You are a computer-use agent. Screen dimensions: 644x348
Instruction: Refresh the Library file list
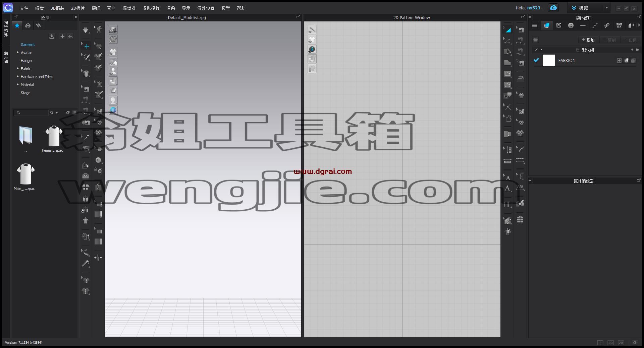68,113
